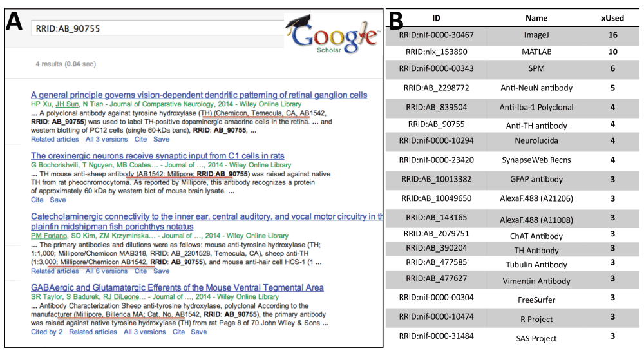
Task: Select cell 'RRID:AB_2079751'
Action: [x=436, y=233]
